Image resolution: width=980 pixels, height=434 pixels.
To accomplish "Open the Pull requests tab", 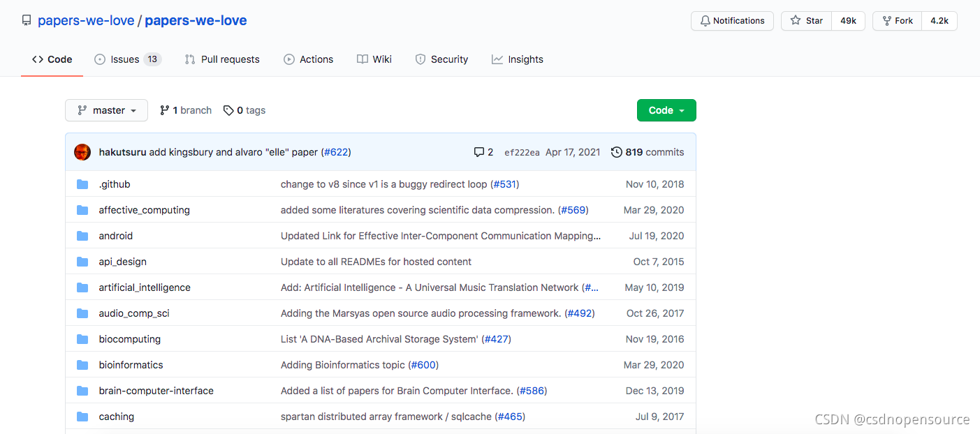I will coord(222,59).
